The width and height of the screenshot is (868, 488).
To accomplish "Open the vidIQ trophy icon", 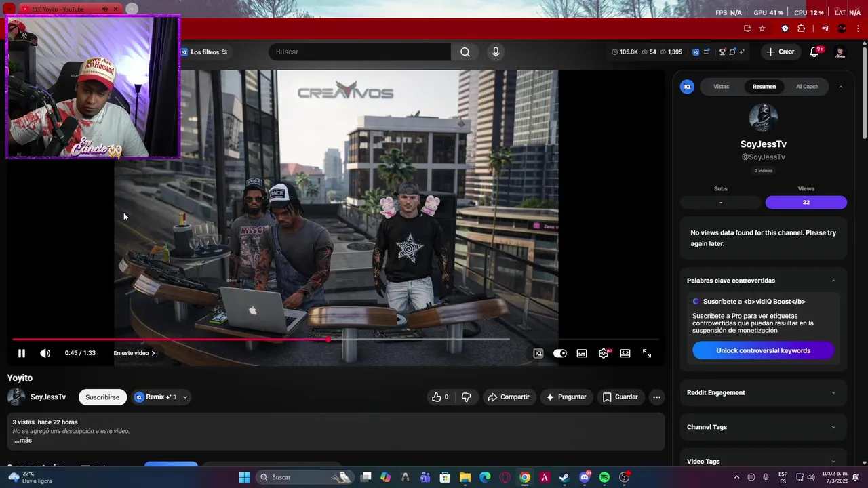I will point(722,52).
